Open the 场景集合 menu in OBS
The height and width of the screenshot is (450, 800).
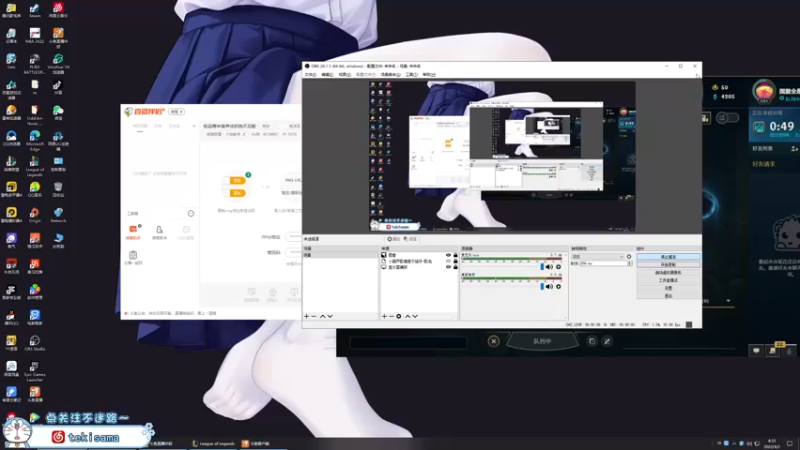[x=390, y=75]
